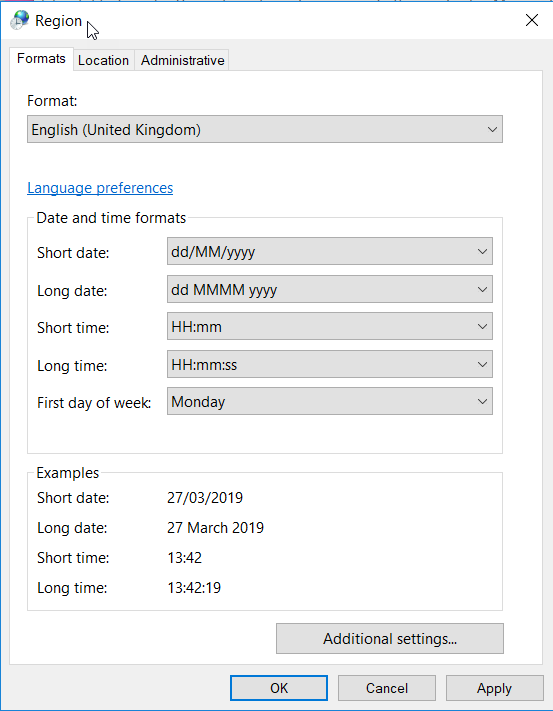Image resolution: width=553 pixels, height=711 pixels.
Task: Expand the Long date dd MMMM yyyy dropdown
Action: tap(330, 289)
